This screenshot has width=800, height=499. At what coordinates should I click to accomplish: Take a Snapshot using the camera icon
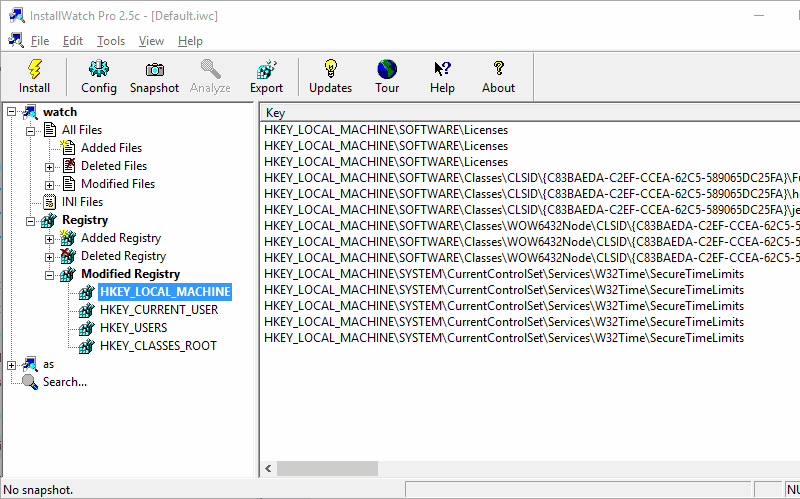[x=155, y=69]
